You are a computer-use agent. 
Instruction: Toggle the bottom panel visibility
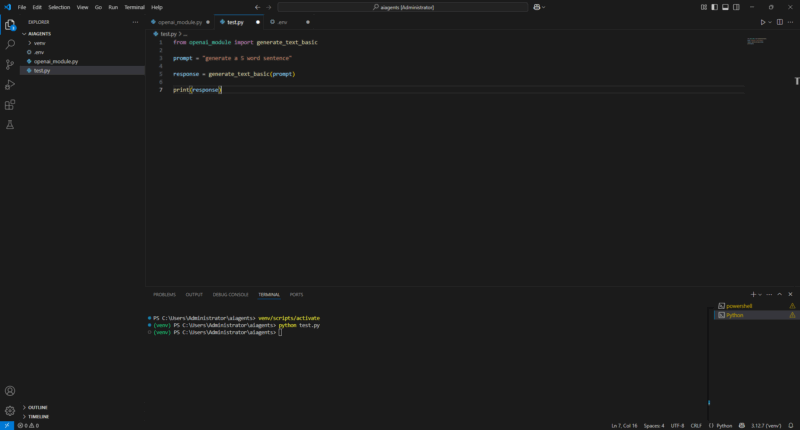click(x=725, y=7)
